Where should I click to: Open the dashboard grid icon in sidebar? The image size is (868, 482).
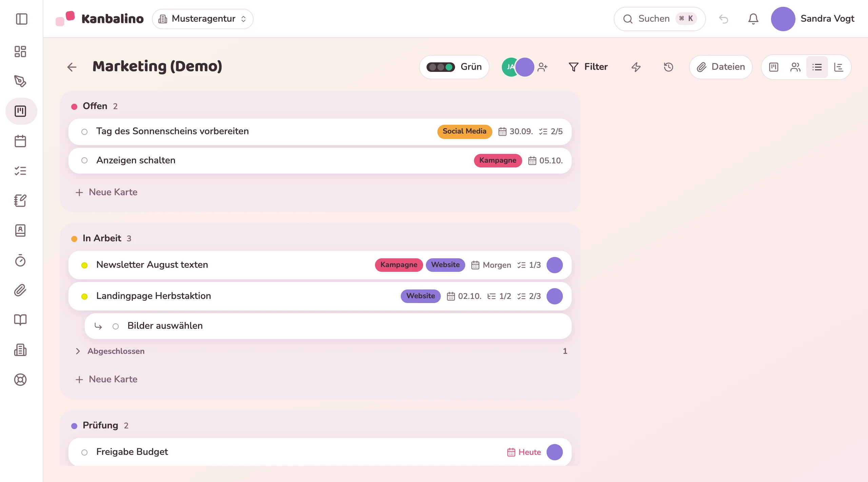[x=20, y=52]
